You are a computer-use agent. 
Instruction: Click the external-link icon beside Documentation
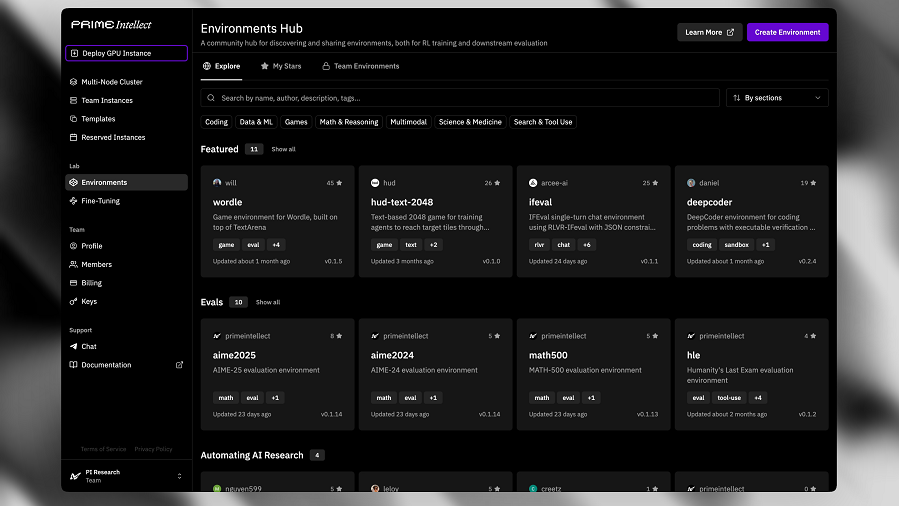(x=179, y=365)
